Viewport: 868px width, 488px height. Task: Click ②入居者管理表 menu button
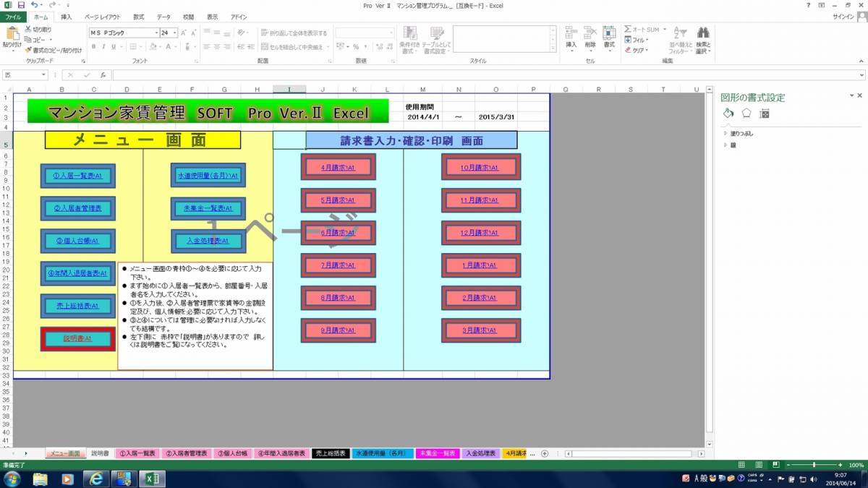click(77, 208)
